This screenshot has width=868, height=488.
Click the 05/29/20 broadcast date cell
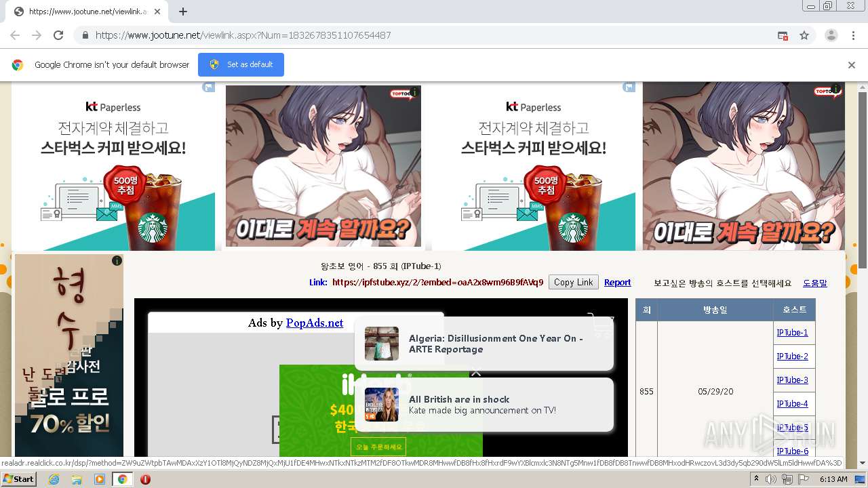(715, 392)
